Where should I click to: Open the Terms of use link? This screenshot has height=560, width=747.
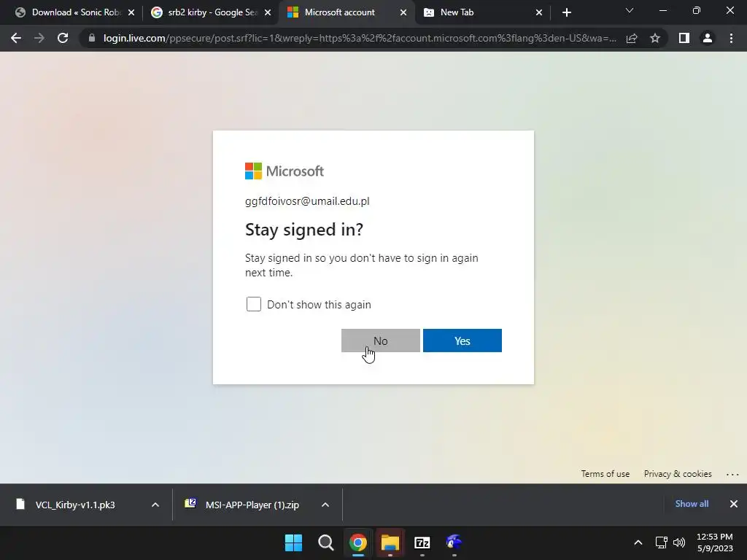(x=605, y=474)
